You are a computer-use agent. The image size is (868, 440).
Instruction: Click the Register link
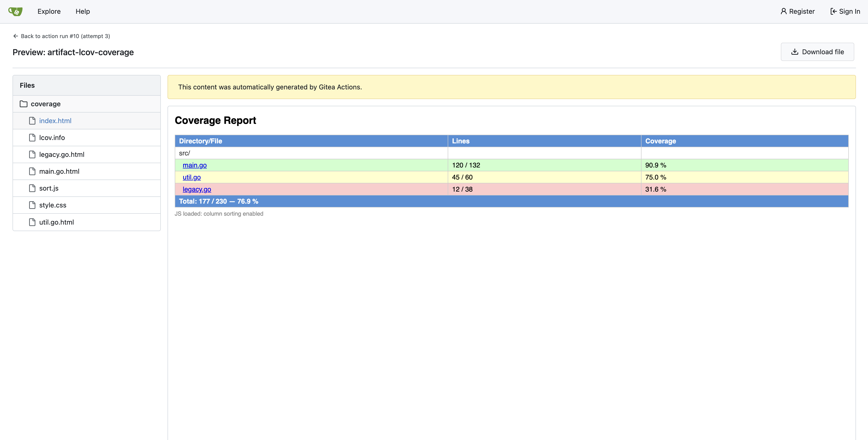[797, 12]
